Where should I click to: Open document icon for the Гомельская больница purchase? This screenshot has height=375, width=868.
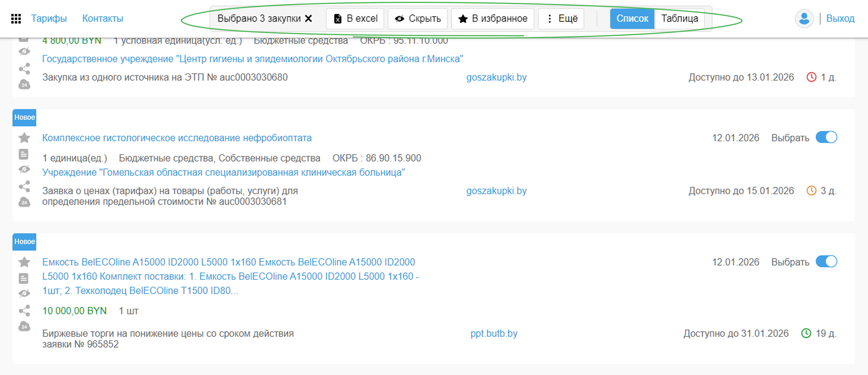coord(23,154)
